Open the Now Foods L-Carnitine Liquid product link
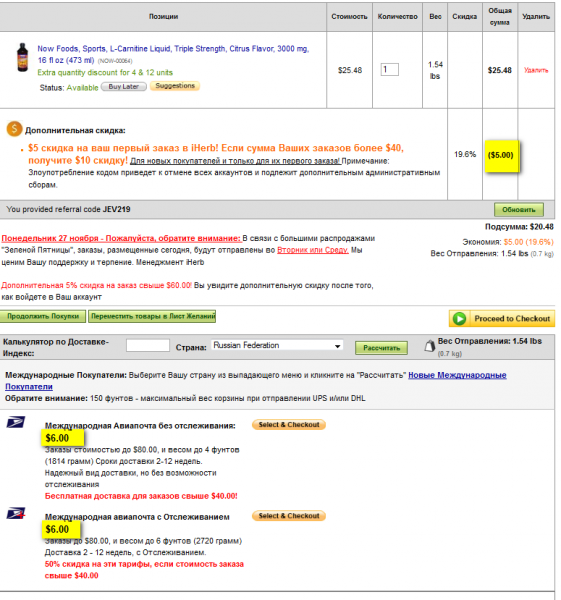561x600 pixels. pyautogui.click(x=173, y=54)
